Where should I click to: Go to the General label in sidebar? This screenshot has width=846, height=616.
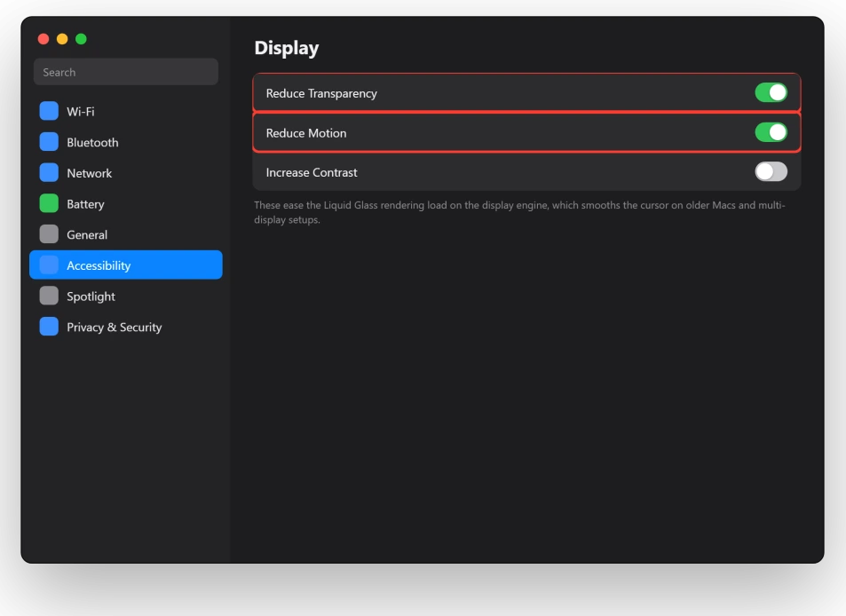[x=87, y=234]
